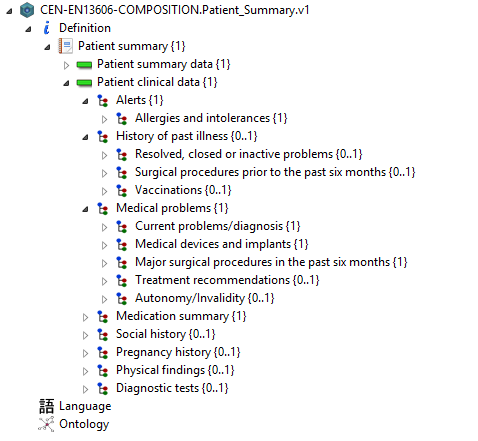Select Medical devices and implants item
478x441 pixels.
[x=222, y=244]
